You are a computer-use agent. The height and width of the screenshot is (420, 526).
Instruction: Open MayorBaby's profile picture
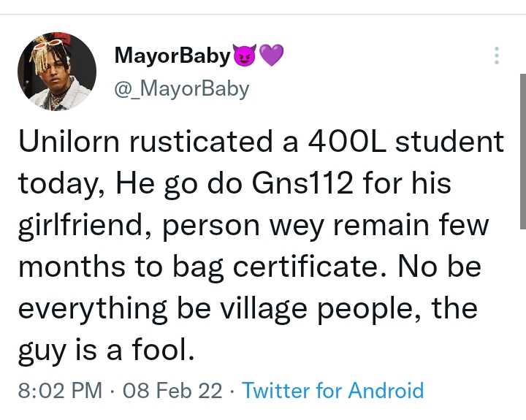[57, 72]
